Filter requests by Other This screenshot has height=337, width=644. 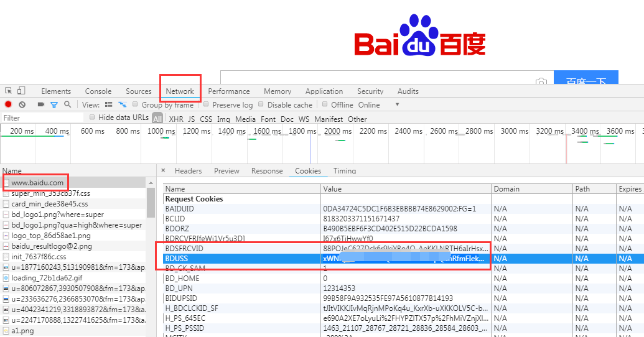(x=357, y=119)
